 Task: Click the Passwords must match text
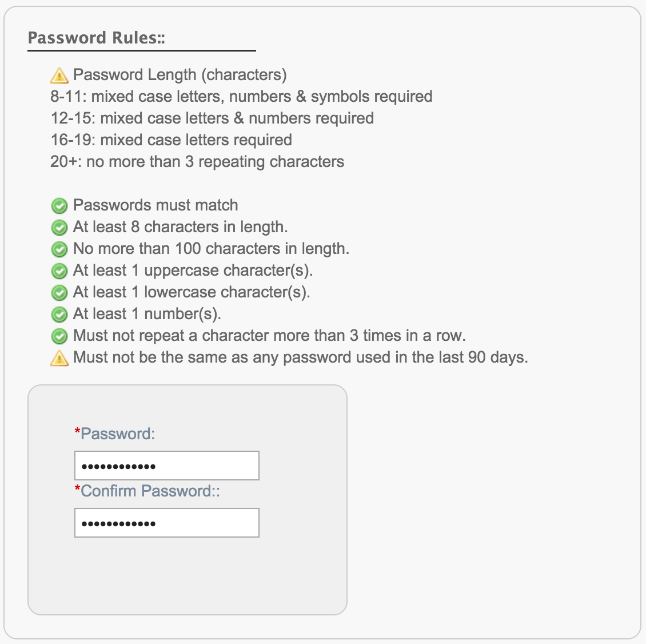tap(155, 205)
